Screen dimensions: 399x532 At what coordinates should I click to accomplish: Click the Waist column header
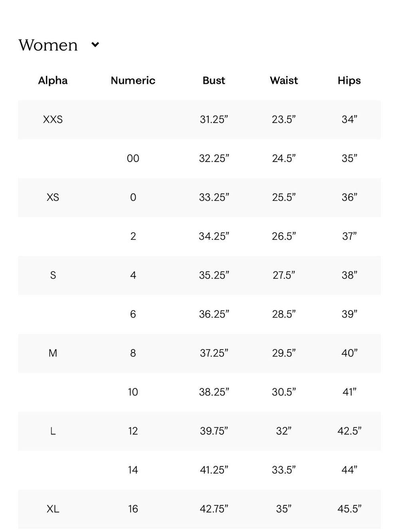(284, 80)
